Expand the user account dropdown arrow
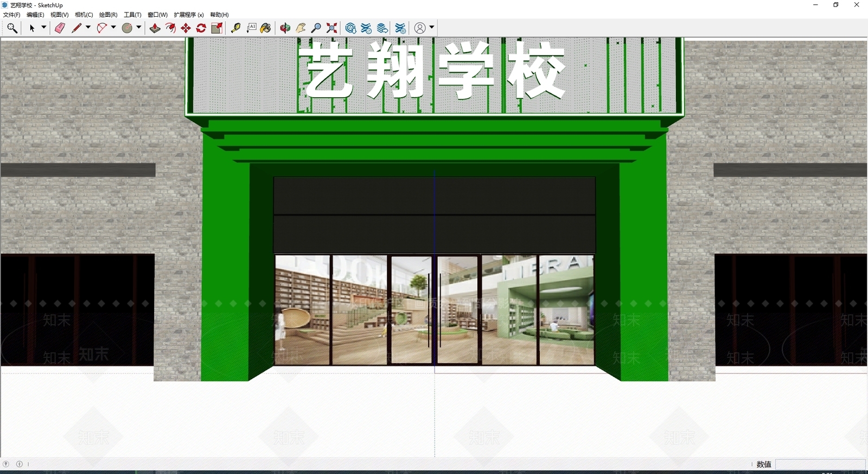The width and height of the screenshot is (868, 474). click(x=432, y=28)
